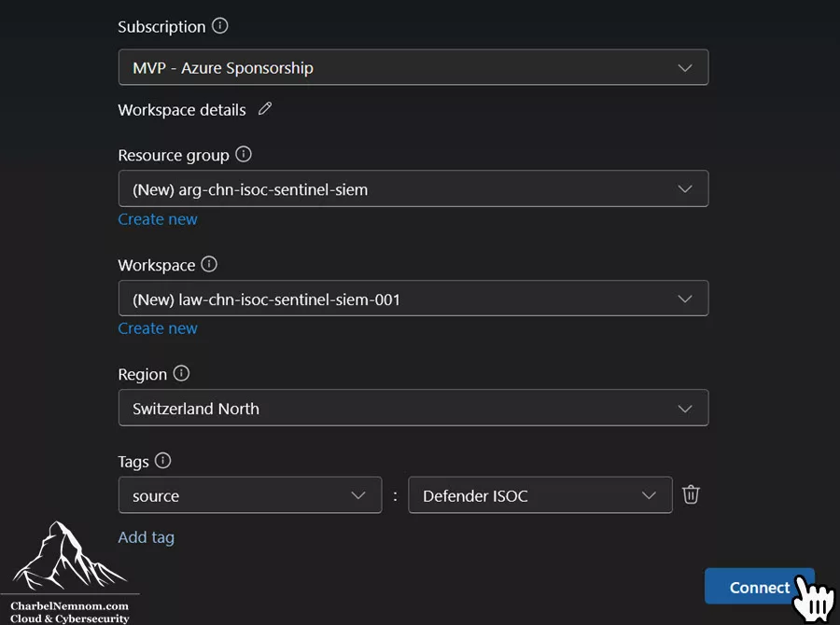Show the Resource group info icon

click(244, 154)
